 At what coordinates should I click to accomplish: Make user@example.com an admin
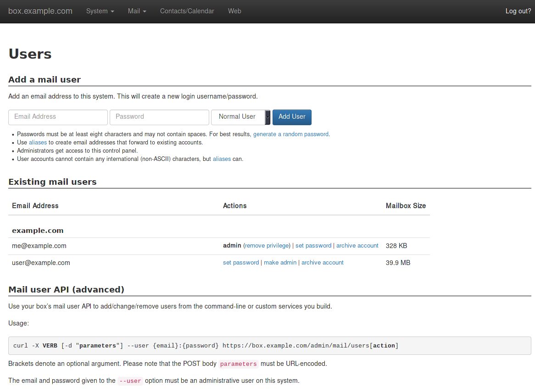(280, 262)
